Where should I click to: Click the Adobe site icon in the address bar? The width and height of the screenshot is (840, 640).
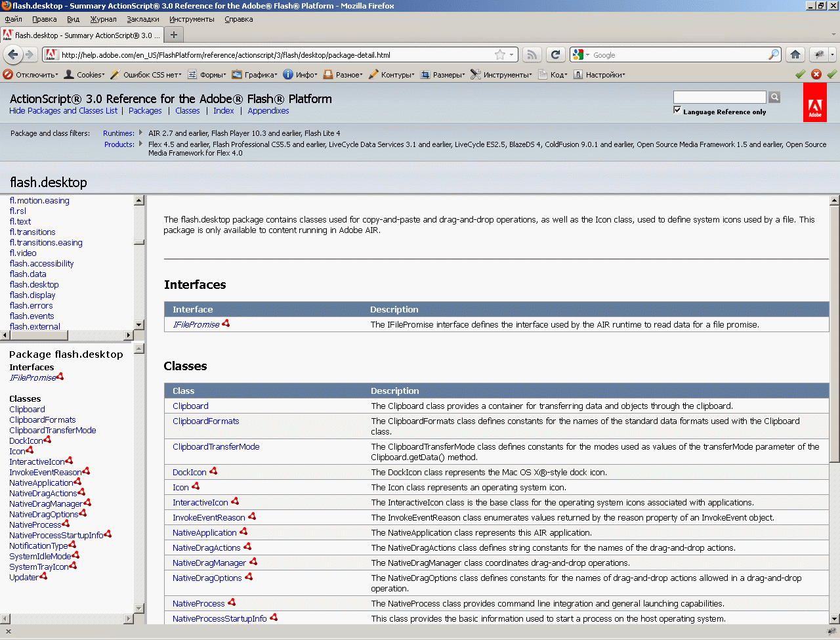(52, 55)
